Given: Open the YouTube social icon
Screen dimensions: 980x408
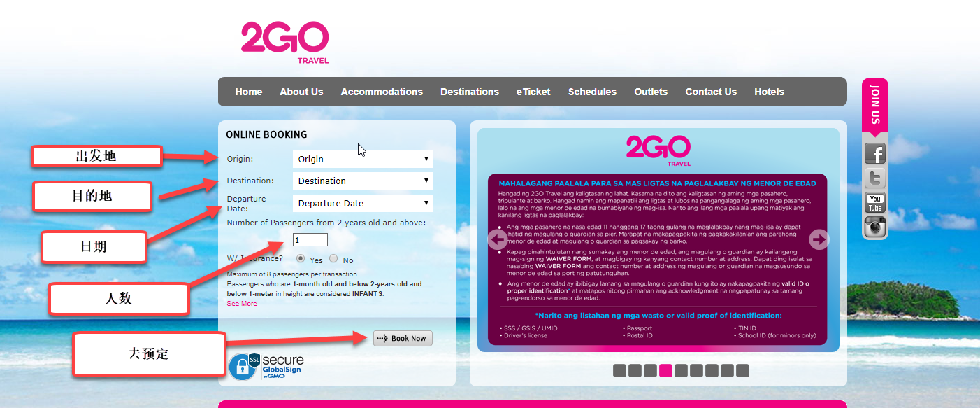Looking at the screenshot, I should point(875,203).
